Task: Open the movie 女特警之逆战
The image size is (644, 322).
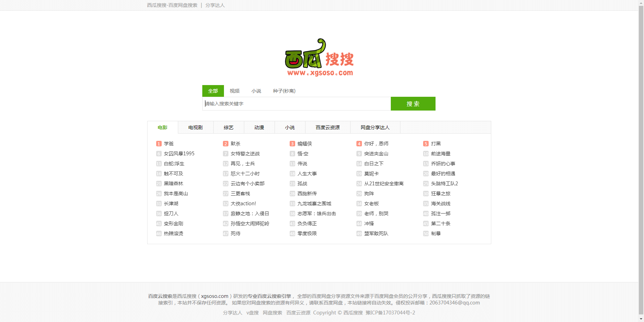Action: pos(245,154)
